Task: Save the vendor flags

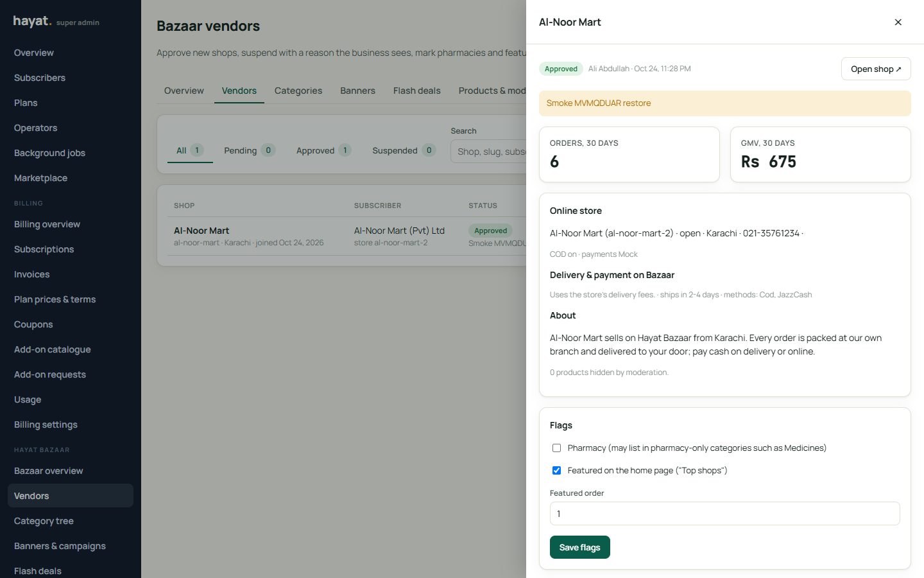Action: pos(579,547)
